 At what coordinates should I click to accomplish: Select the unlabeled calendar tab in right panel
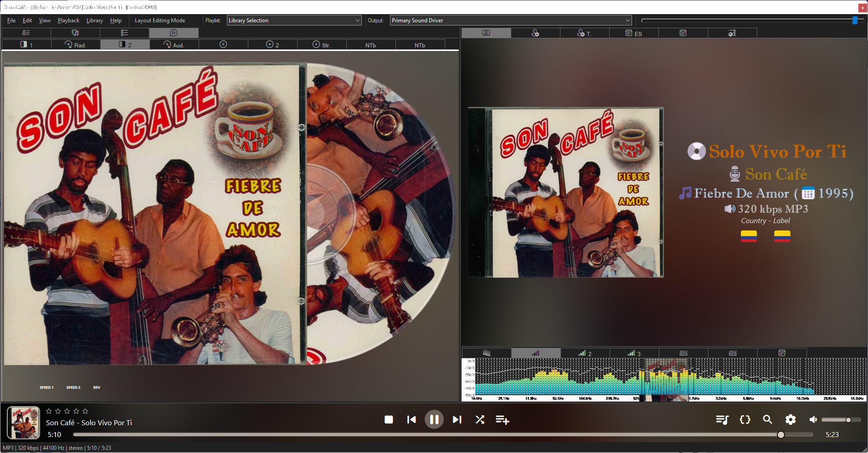[683, 33]
